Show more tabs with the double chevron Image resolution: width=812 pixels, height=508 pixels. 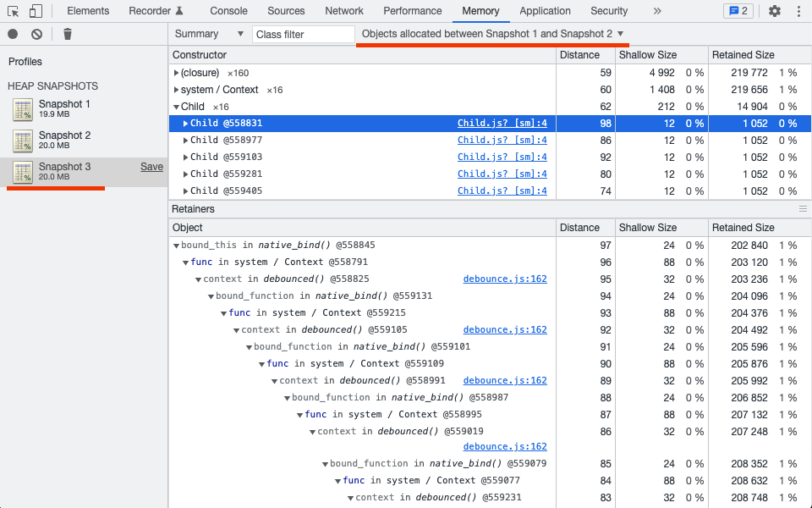point(658,11)
